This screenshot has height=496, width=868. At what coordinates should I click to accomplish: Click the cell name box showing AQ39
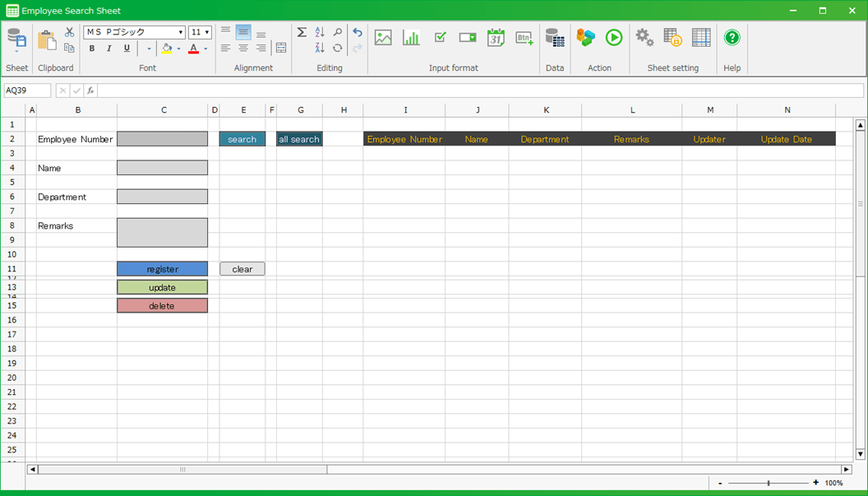pyautogui.click(x=28, y=90)
